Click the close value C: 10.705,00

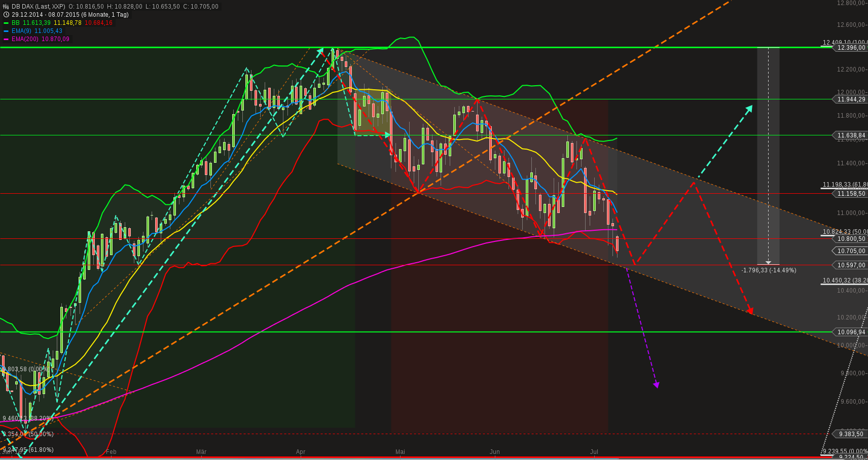201,7
